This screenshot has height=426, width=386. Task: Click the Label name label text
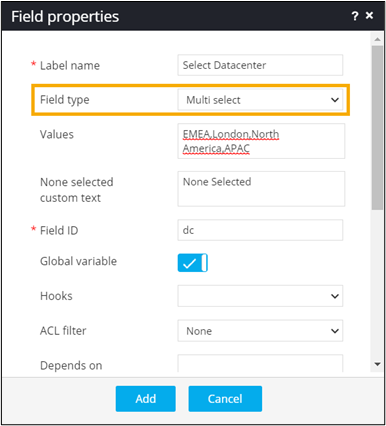(70, 66)
